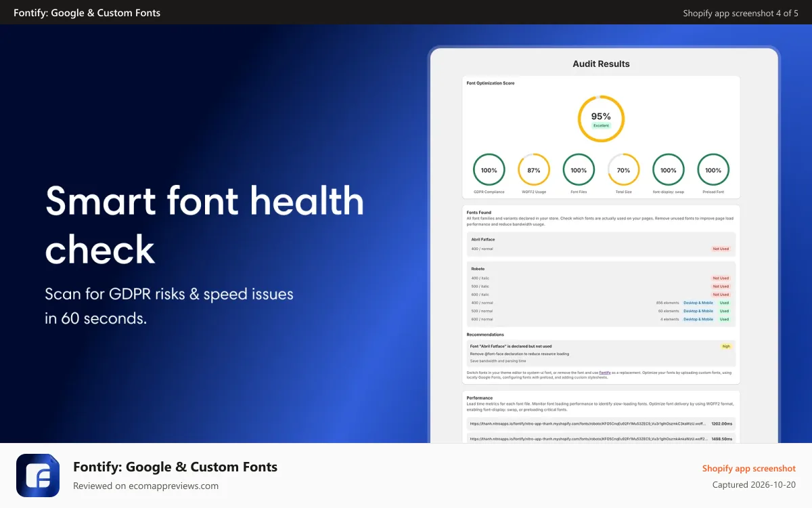Click the Used badge on 4 elements row
Viewport: 812px width, 508px height.
[725, 319]
